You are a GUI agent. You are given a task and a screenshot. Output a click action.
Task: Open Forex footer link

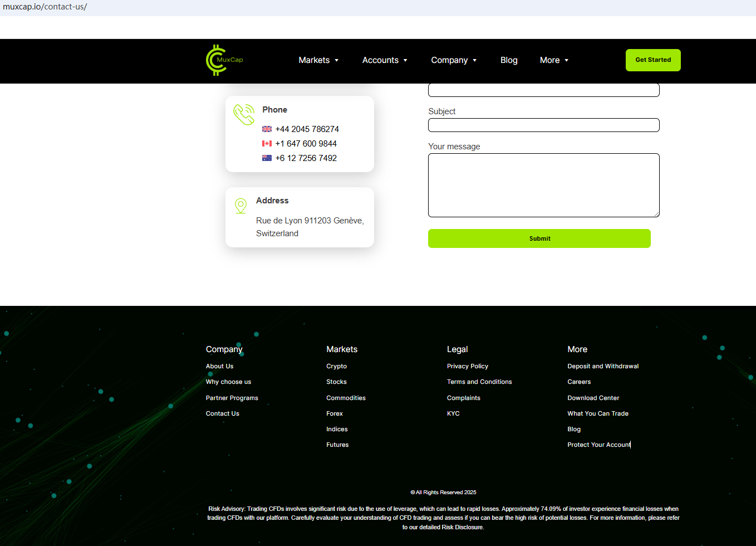(335, 413)
